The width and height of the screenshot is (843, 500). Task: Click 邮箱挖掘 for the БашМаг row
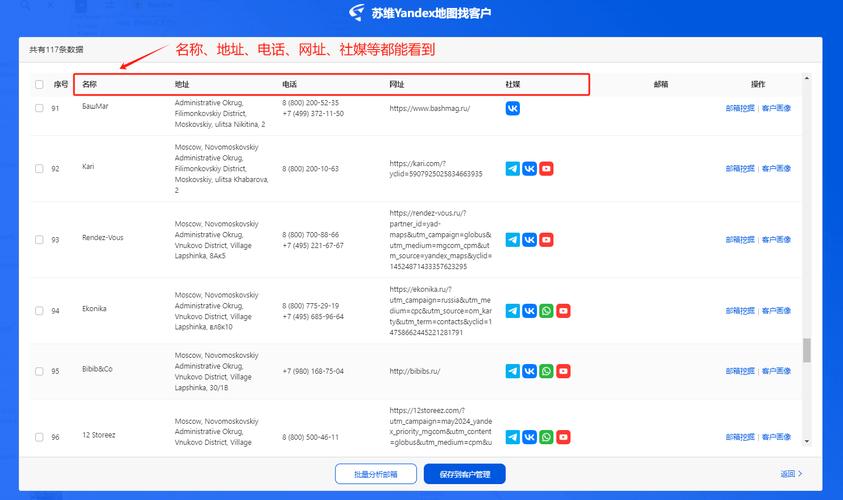(740, 108)
